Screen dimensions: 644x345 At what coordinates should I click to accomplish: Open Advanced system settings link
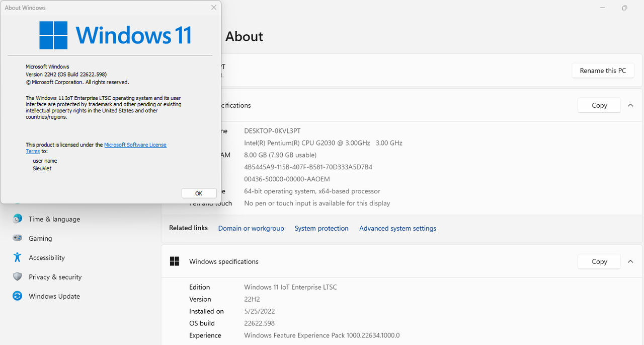click(x=397, y=228)
